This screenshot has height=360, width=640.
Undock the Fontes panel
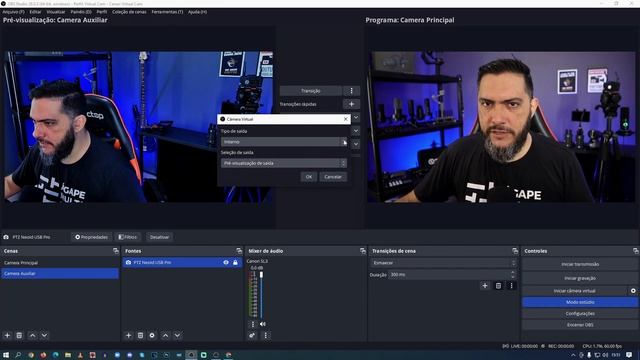(x=239, y=251)
